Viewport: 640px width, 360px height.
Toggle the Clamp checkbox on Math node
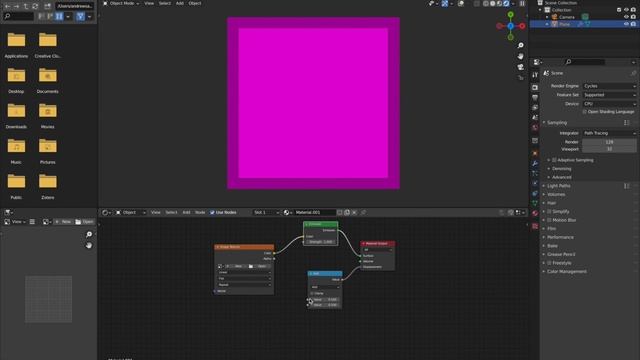312,293
